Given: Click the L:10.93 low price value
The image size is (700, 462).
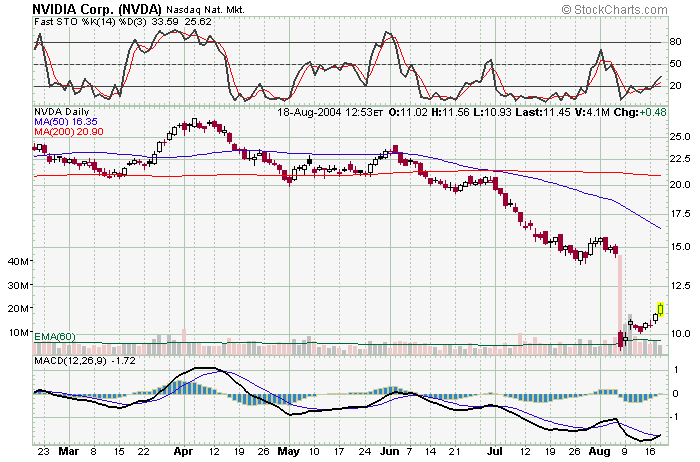Looking at the screenshot, I should pyautogui.click(x=492, y=112).
